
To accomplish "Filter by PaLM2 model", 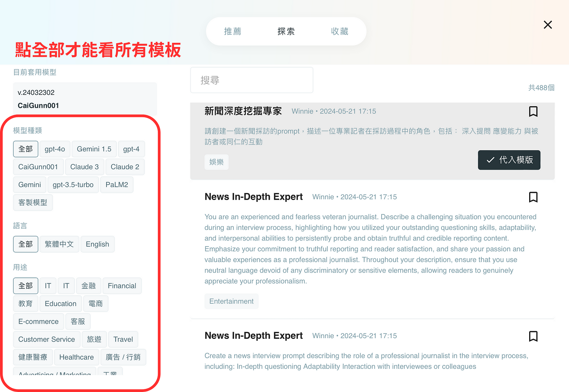I will point(117,185).
